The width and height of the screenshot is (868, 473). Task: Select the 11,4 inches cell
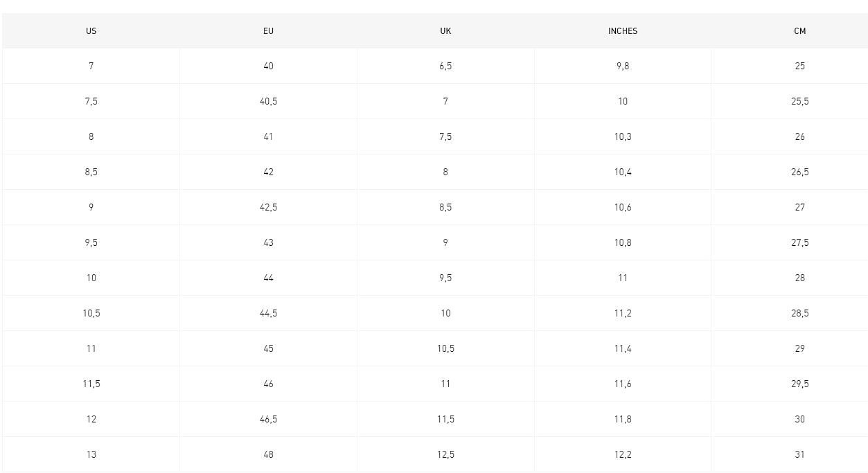coord(623,348)
